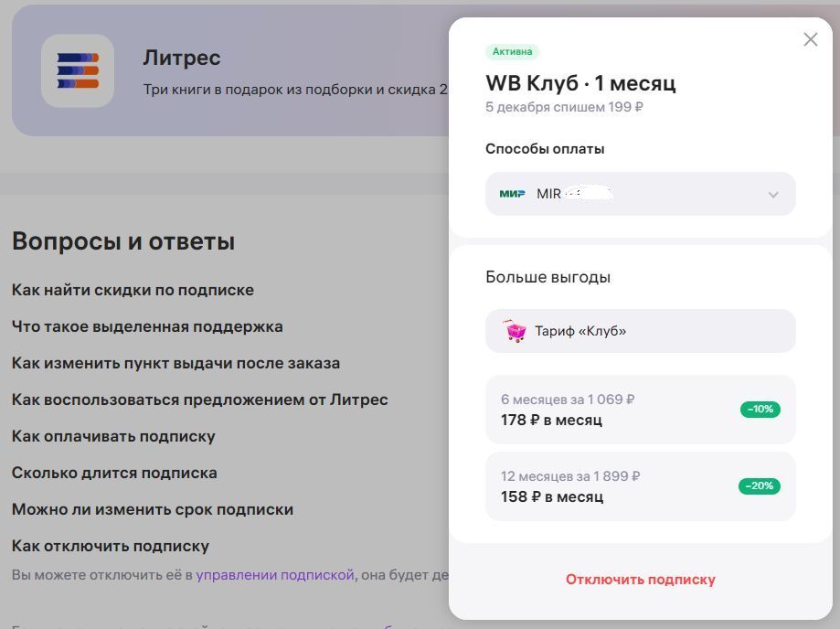Collapse the "Как отключить подписку" answer
The image size is (840, 629).
tap(111, 546)
